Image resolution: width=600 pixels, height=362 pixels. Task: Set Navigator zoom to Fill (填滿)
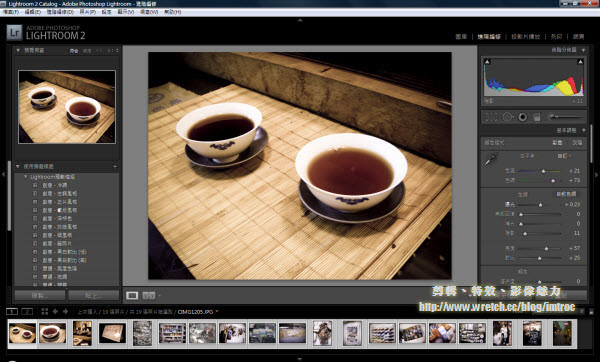[x=87, y=51]
